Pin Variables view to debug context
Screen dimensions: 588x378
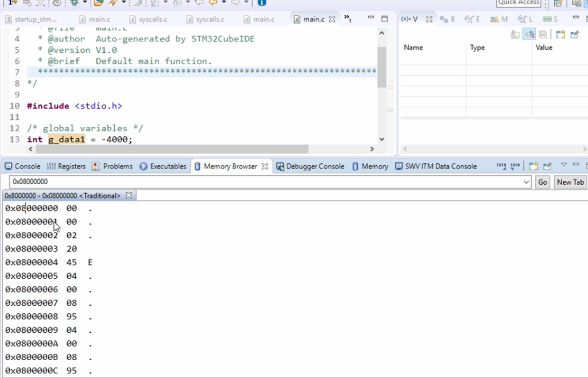pos(574,34)
